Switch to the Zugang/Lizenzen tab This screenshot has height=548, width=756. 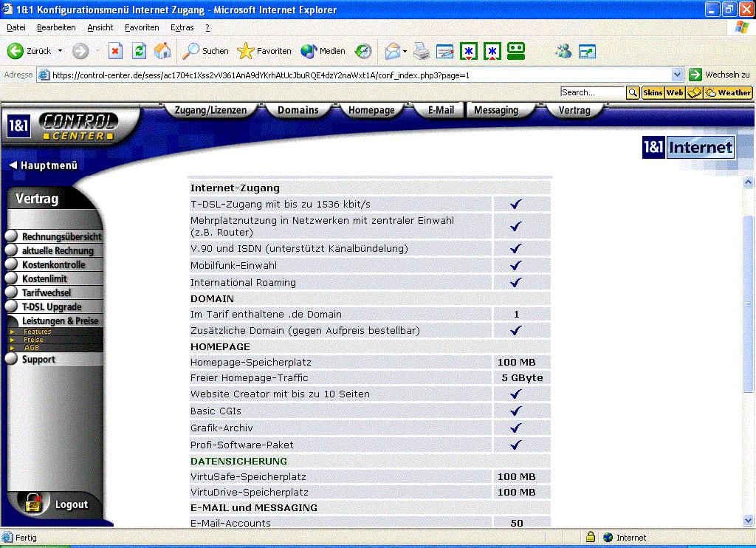[210, 110]
